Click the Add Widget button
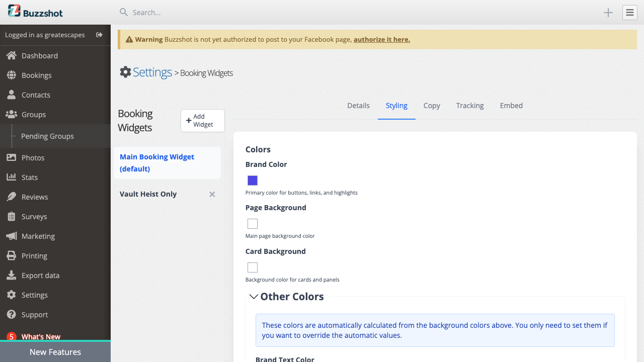This screenshot has width=644, height=362. click(202, 120)
